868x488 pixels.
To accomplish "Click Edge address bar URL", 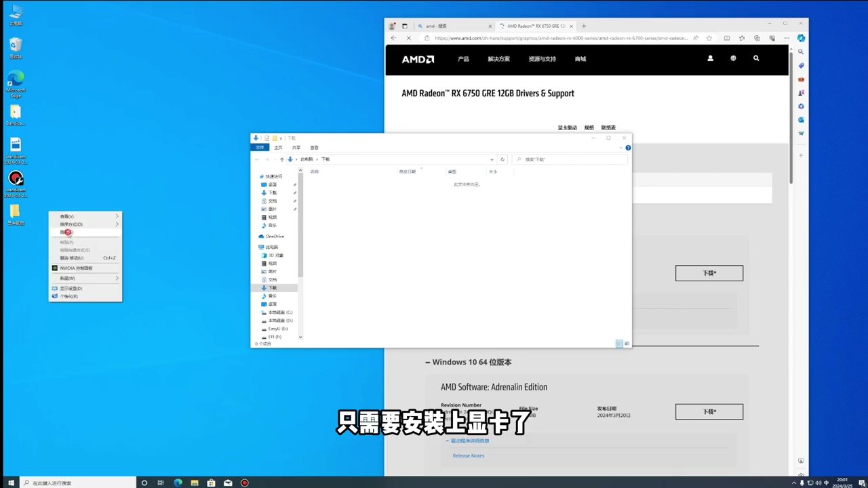I will point(561,38).
